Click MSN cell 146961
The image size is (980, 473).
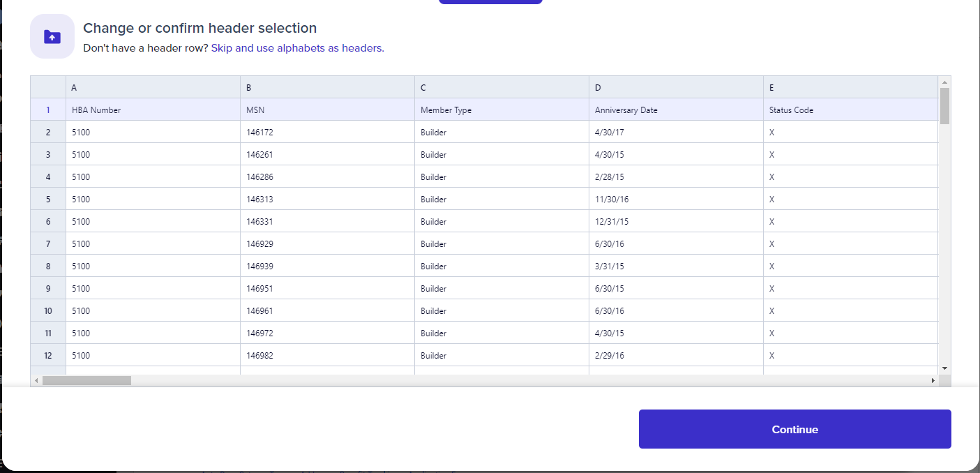327,310
